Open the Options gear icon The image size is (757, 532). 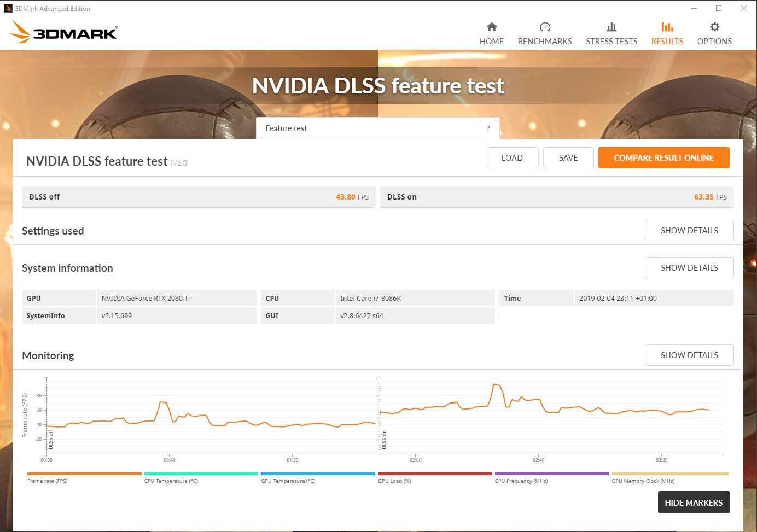[714, 27]
